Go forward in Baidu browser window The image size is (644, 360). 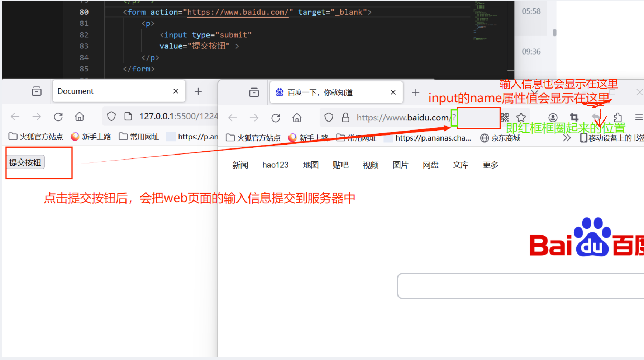coord(254,118)
